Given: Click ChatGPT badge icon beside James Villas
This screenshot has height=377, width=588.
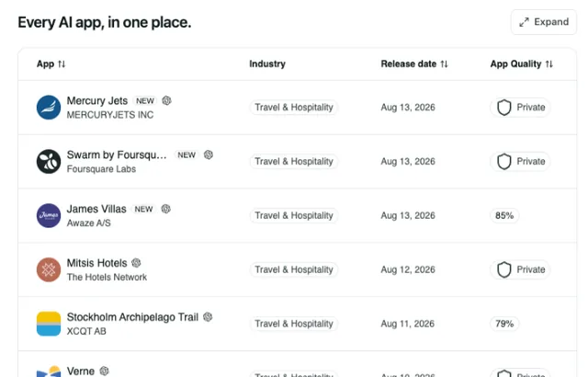Looking at the screenshot, I should click(165, 209).
